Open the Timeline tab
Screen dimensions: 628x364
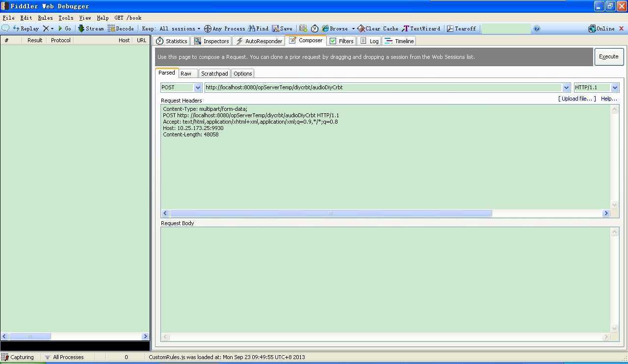point(399,41)
